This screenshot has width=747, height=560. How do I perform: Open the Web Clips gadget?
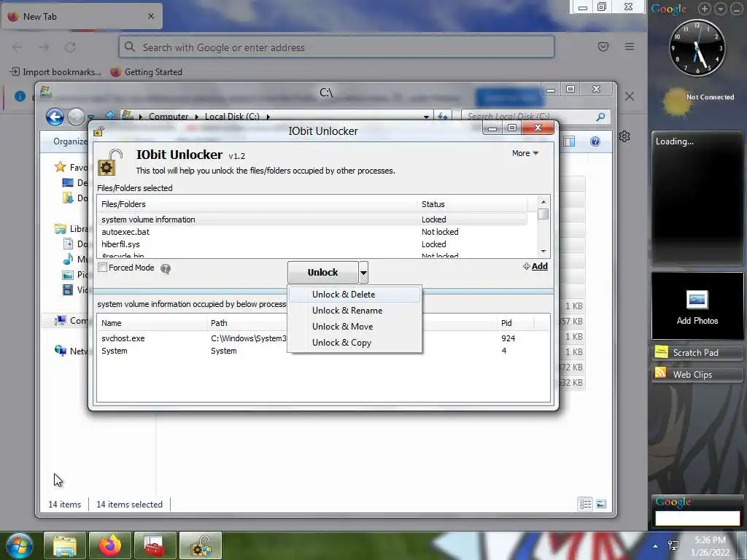[x=697, y=374]
